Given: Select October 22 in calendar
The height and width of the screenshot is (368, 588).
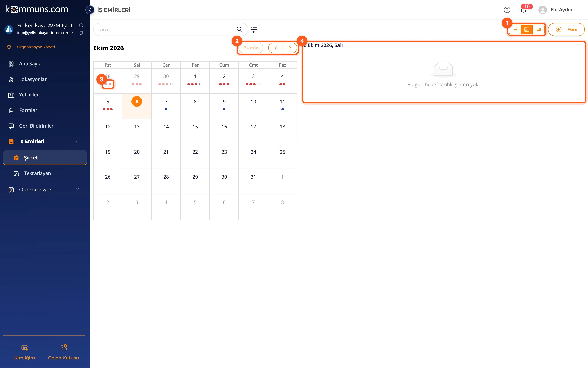Looking at the screenshot, I should pyautogui.click(x=195, y=156).
